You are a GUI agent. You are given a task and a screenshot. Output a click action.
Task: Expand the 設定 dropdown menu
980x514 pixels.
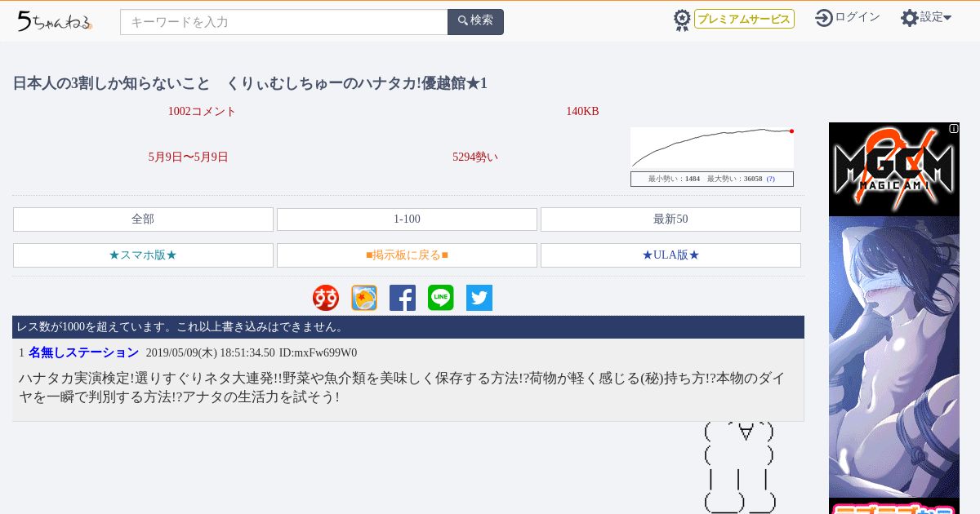coord(936,17)
